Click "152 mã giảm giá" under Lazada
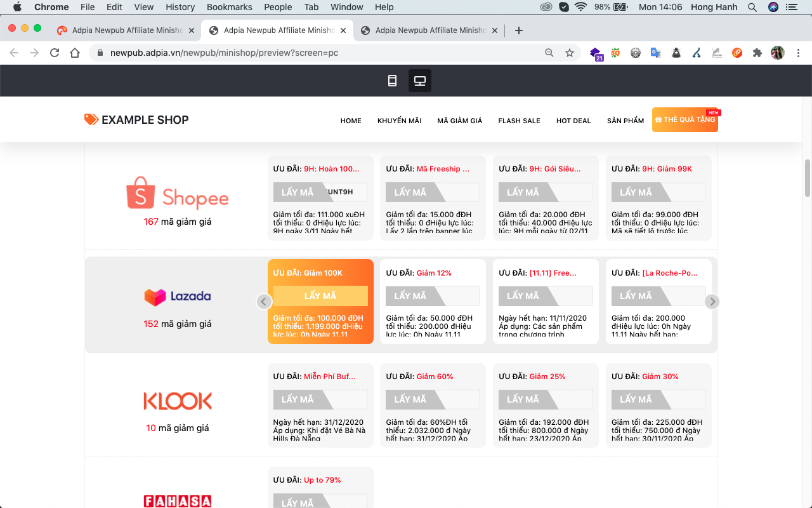812x508 pixels. [x=178, y=324]
